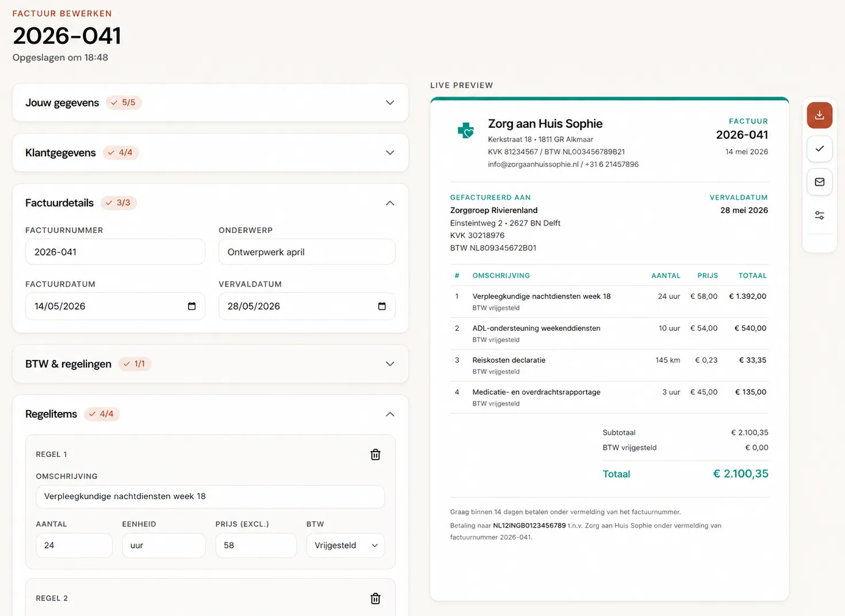Click the Prijs (excl.) field showing 58
Viewport: 845px width, 616px height.
(x=256, y=545)
